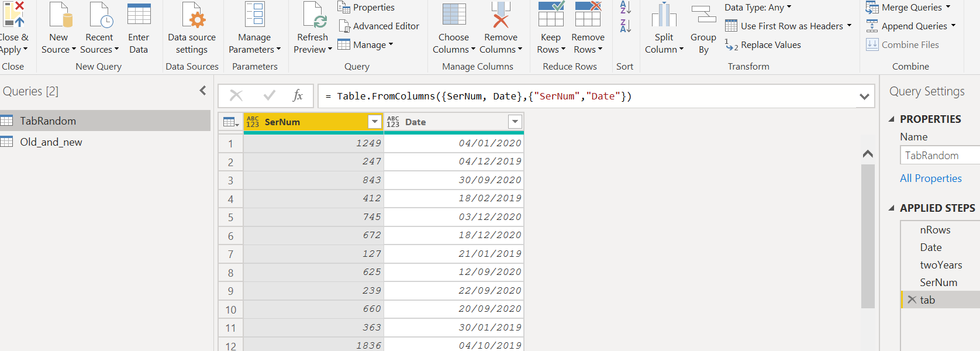The width and height of the screenshot is (980, 351).
Task: Open the Advanced Editor
Action: coord(379,26)
